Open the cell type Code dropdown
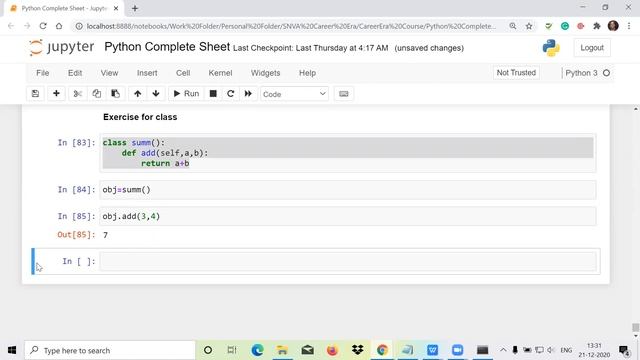The width and height of the screenshot is (640, 360). coord(294,94)
